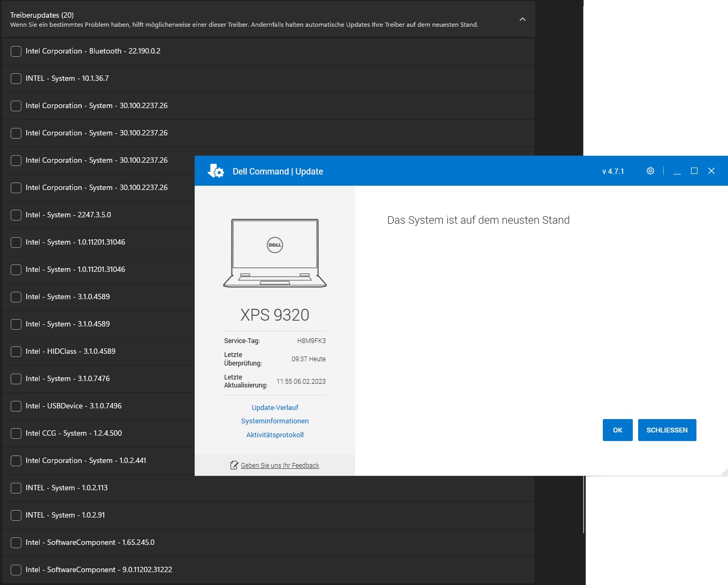Open the Systeminformationen link
This screenshot has width=728, height=585.
275,421
